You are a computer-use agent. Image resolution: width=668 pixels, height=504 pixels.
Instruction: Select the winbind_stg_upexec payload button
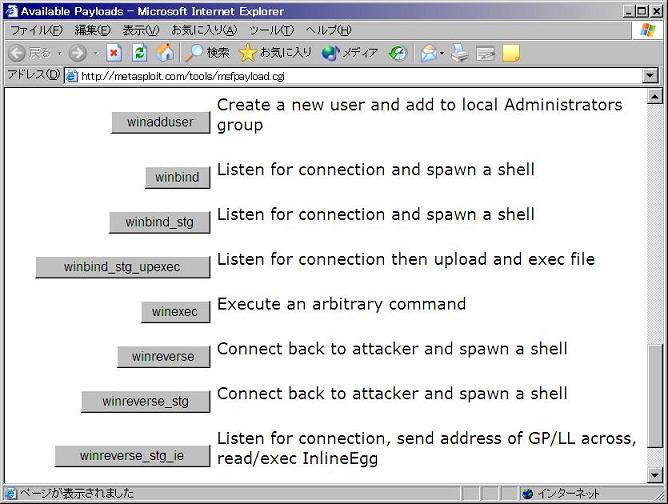(x=123, y=267)
